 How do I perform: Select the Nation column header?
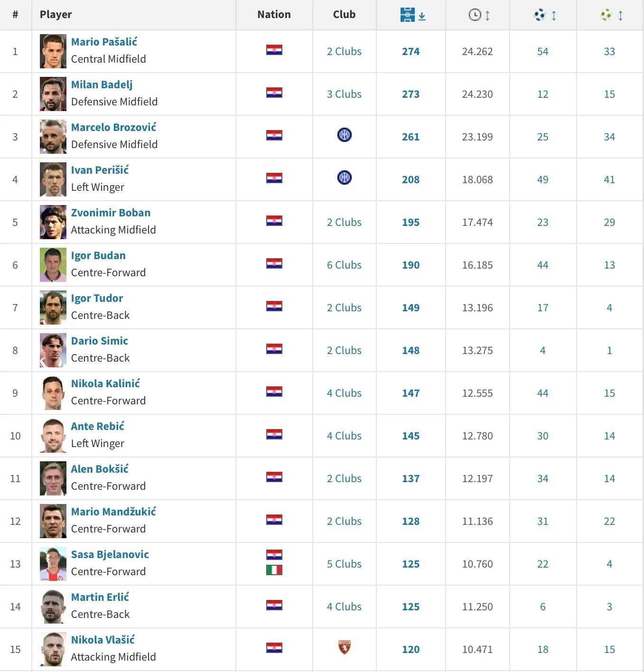pos(274,14)
